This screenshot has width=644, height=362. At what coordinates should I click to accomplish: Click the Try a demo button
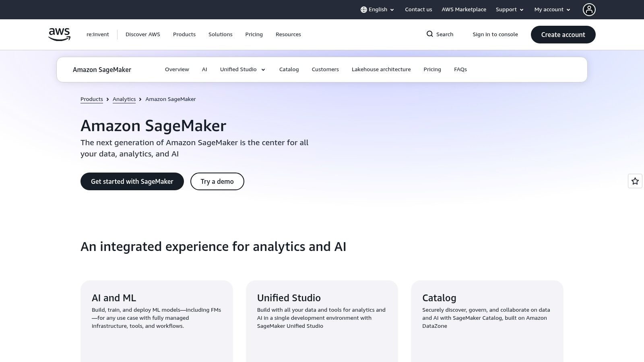click(x=217, y=181)
